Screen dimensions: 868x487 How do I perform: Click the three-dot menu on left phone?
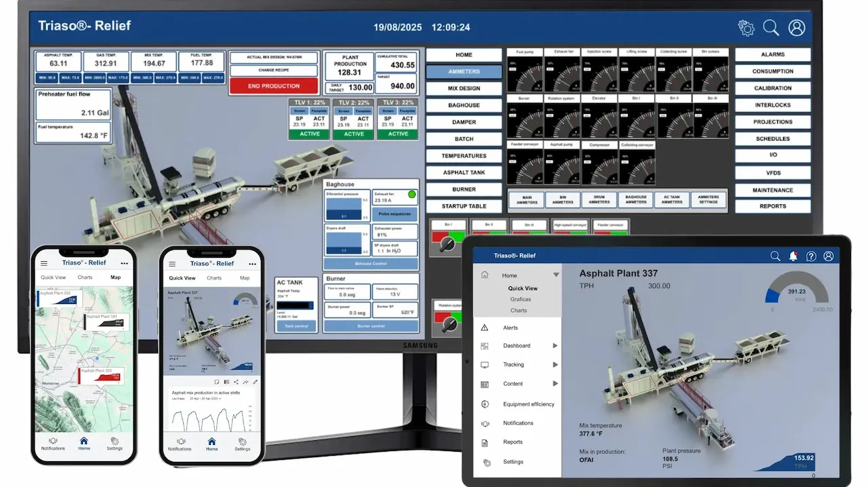pos(124,263)
